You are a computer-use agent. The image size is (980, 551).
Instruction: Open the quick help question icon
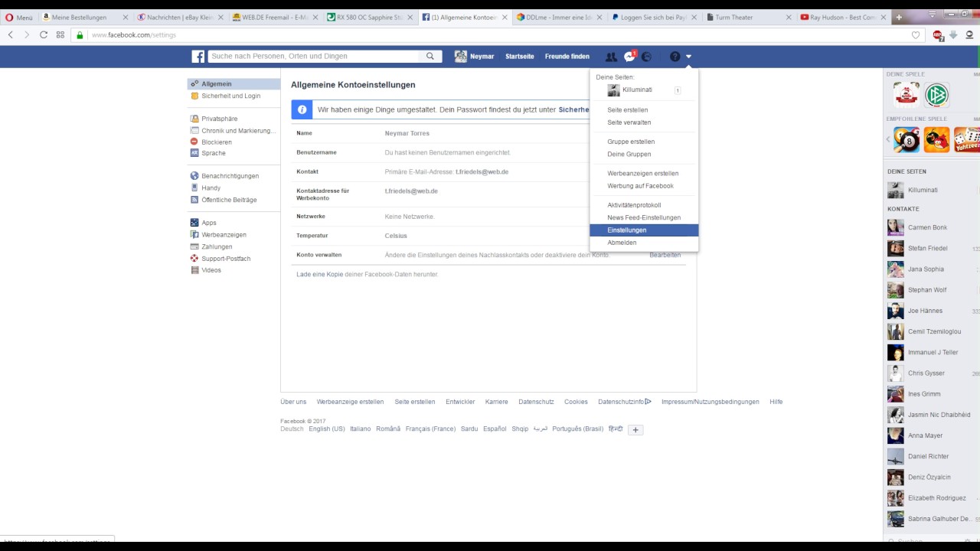tap(675, 57)
